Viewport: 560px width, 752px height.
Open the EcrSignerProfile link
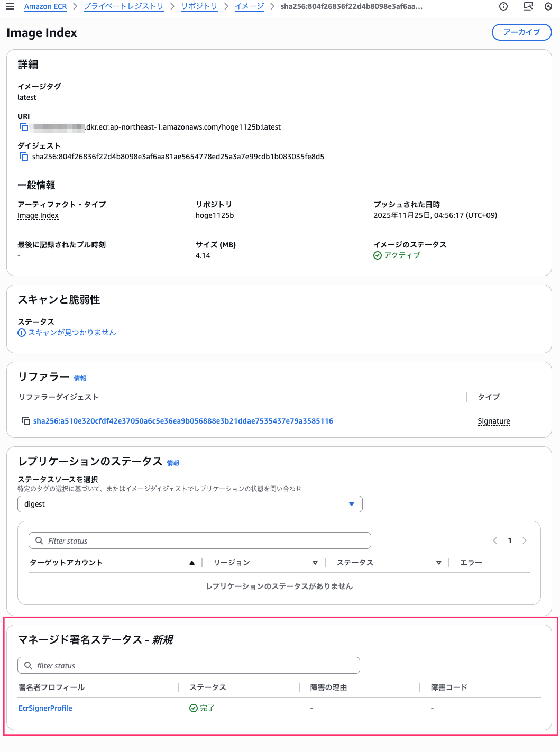[45, 708]
